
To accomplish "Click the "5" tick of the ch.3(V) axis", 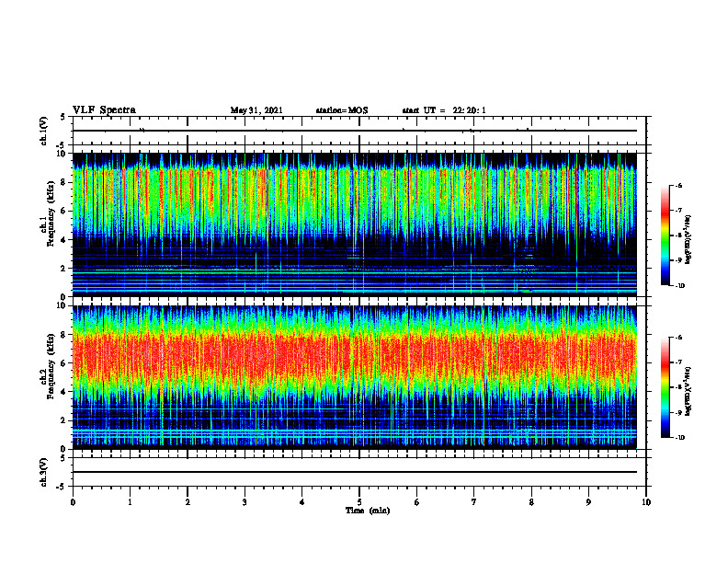I will (63, 458).
